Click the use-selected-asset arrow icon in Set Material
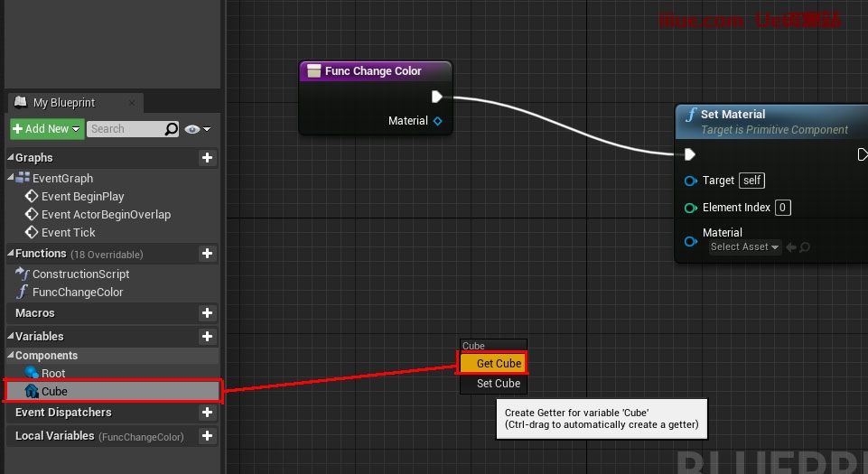The image size is (868, 474). (791, 247)
